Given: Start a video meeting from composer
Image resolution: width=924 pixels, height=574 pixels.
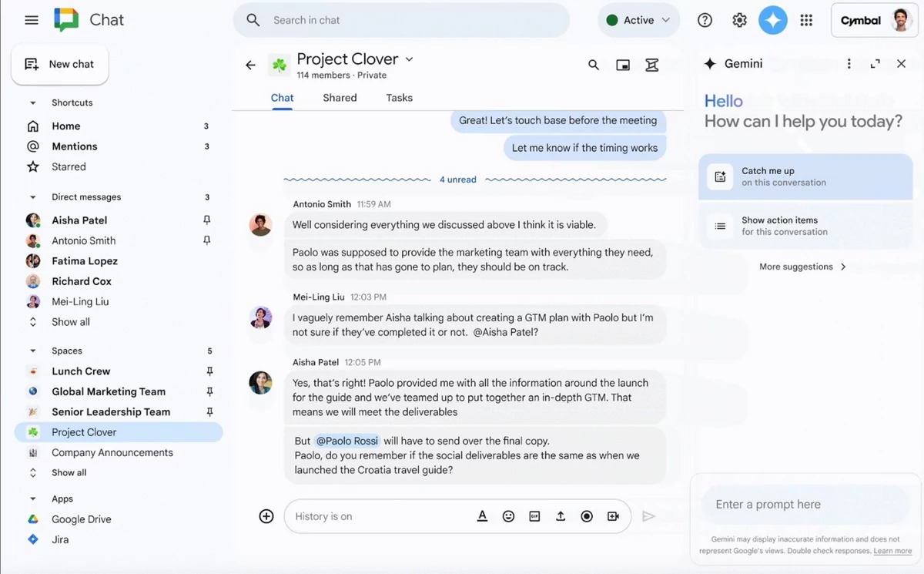Looking at the screenshot, I should [x=613, y=516].
